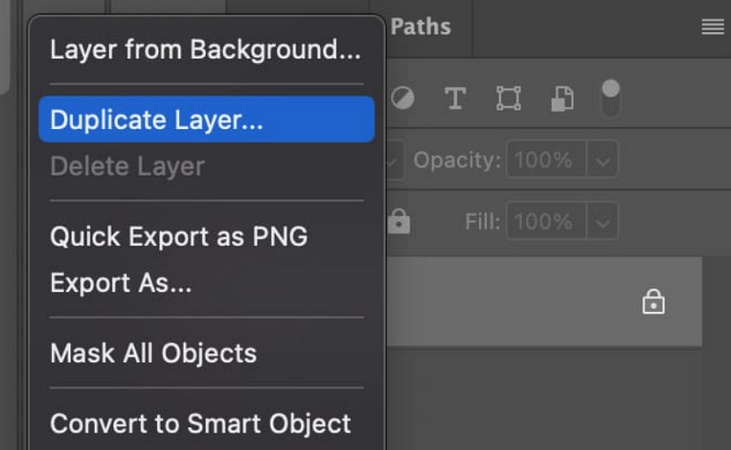Open the Export As option
731x450 pixels.
coord(121,283)
